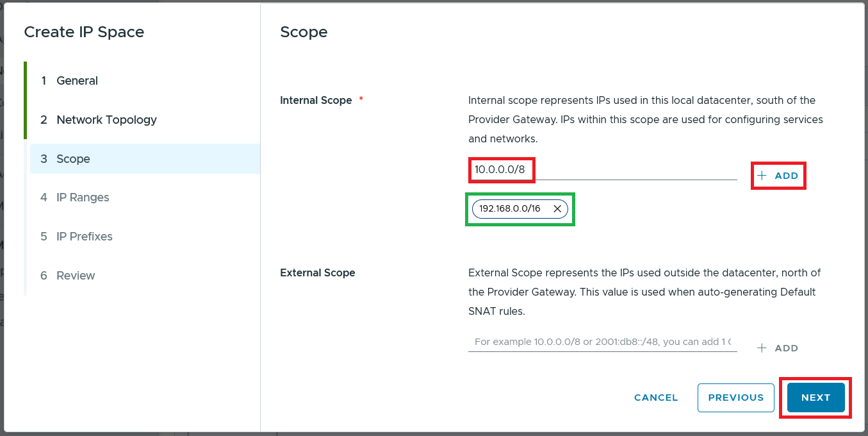Go to step 1 General
The height and width of the screenshot is (436, 868).
coord(77,81)
